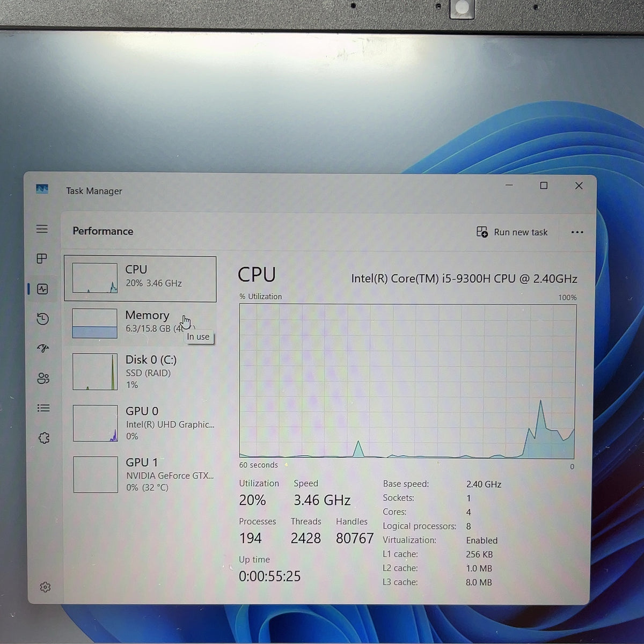Click the In use tooltip
Image resolution: width=644 pixels, height=644 pixels.
(x=198, y=336)
